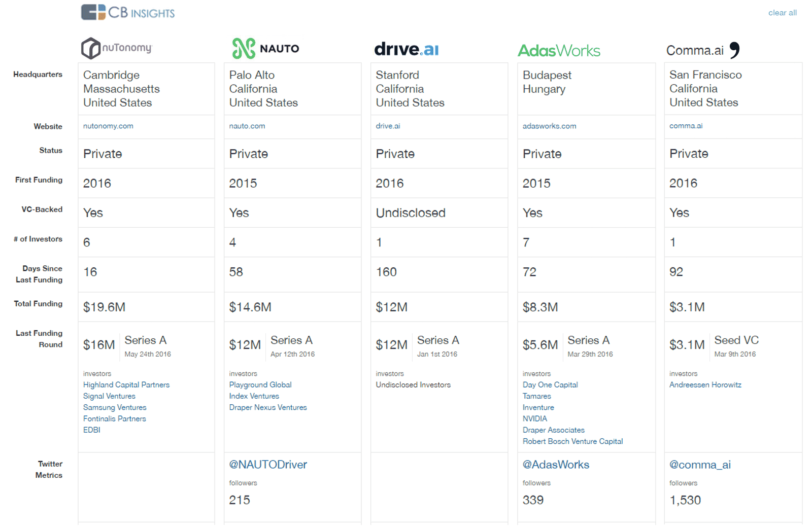The height and width of the screenshot is (529, 812).
Task: Open the nauto.com website link
Action: 247,126
